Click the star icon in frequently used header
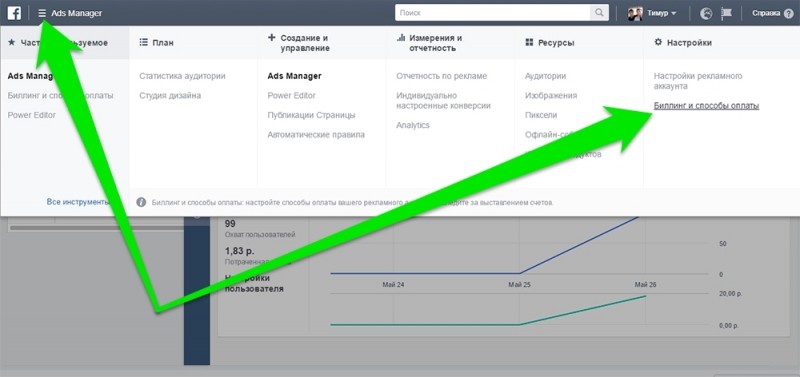This screenshot has height=377, width=800. (x=12, y=42)
